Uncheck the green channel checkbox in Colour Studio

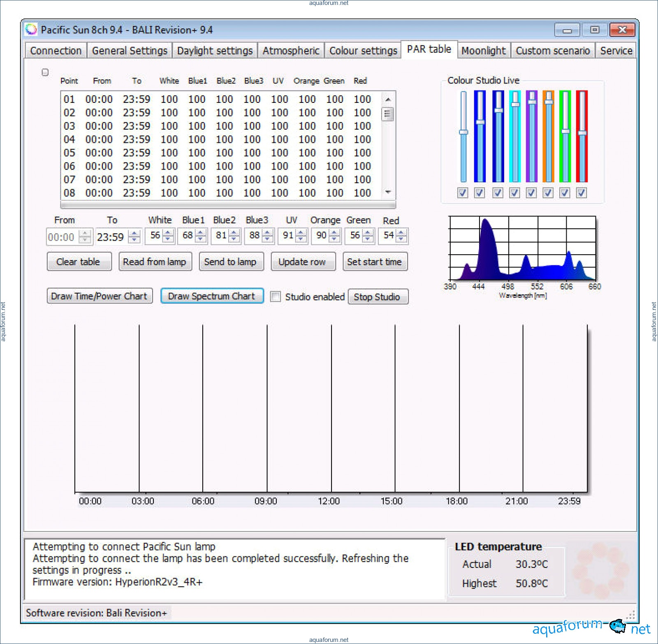565,193
